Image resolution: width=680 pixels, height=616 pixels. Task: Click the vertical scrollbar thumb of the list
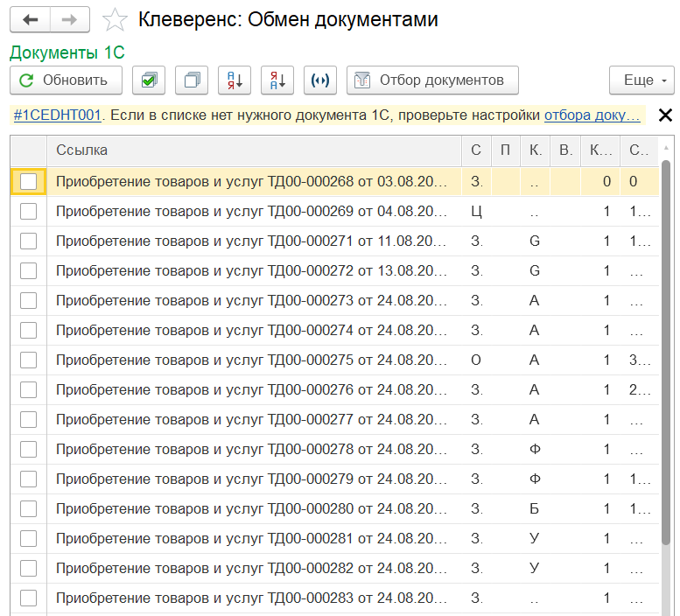click(666, 352)
